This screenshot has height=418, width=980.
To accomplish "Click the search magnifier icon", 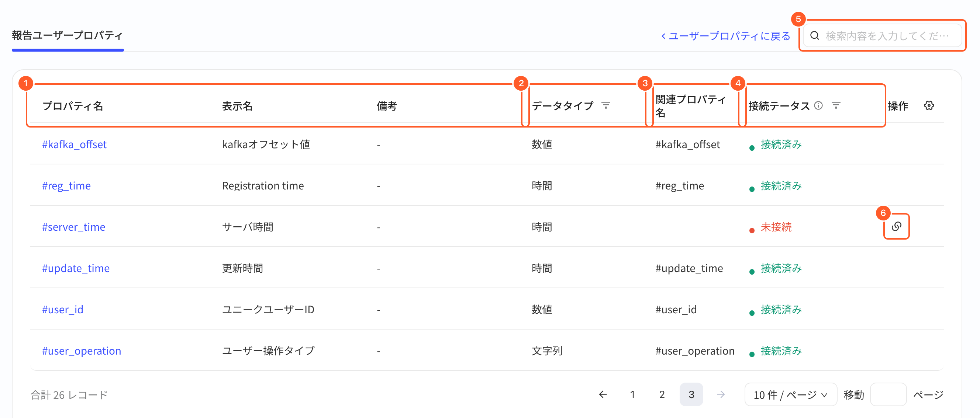I will tap(814, 35).
